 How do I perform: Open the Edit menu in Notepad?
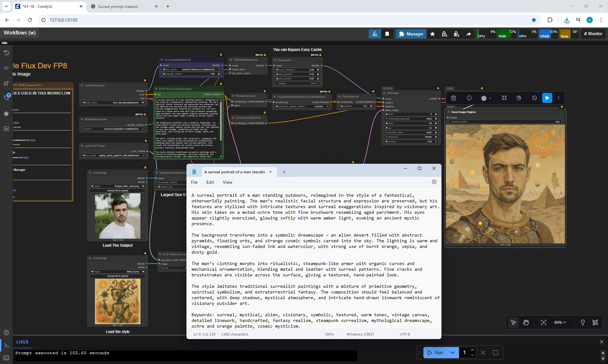[210, 182]
